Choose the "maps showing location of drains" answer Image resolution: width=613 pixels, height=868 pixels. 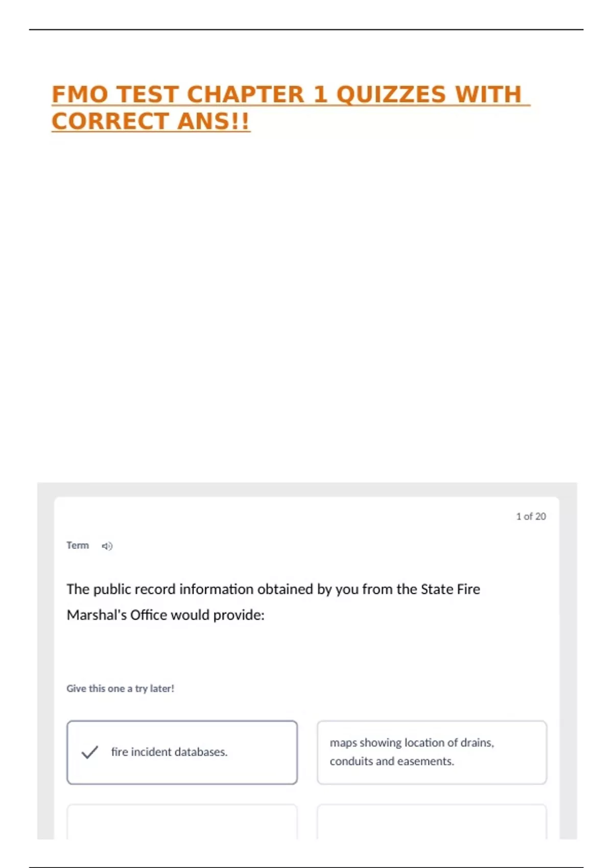coord(432,752)
